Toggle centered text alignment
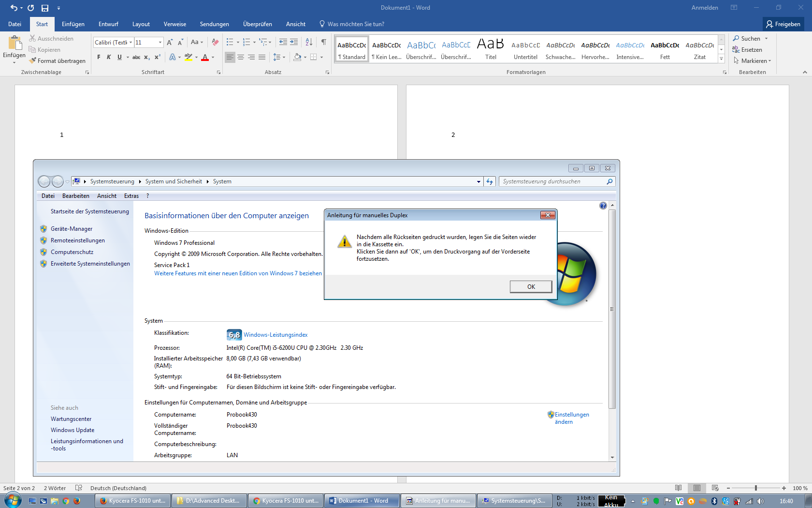The image size is (812, 508). [241, 57]
